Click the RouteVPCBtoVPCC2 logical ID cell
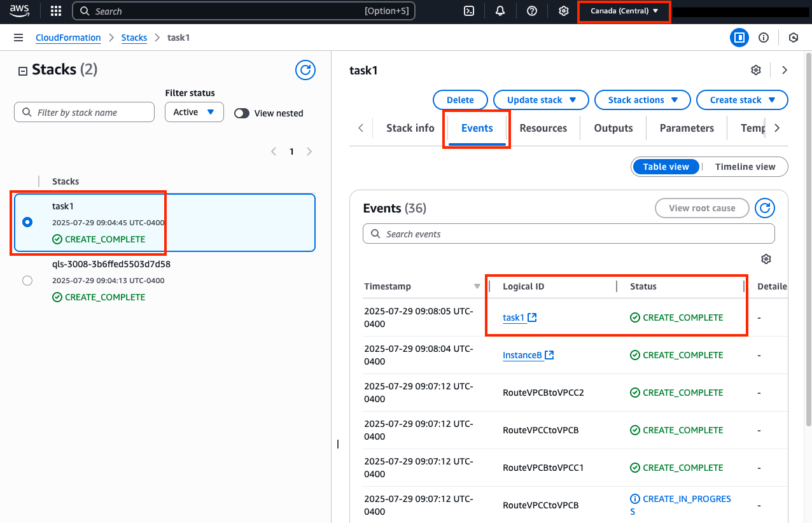Image resolution: width=812 pixels, height=523 pixels. [x=543, y=393]
